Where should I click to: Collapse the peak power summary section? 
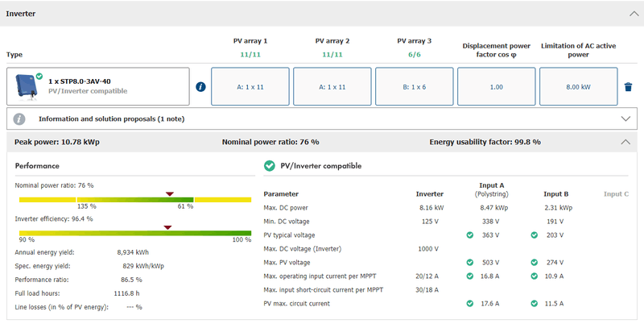tap(626, 142)
